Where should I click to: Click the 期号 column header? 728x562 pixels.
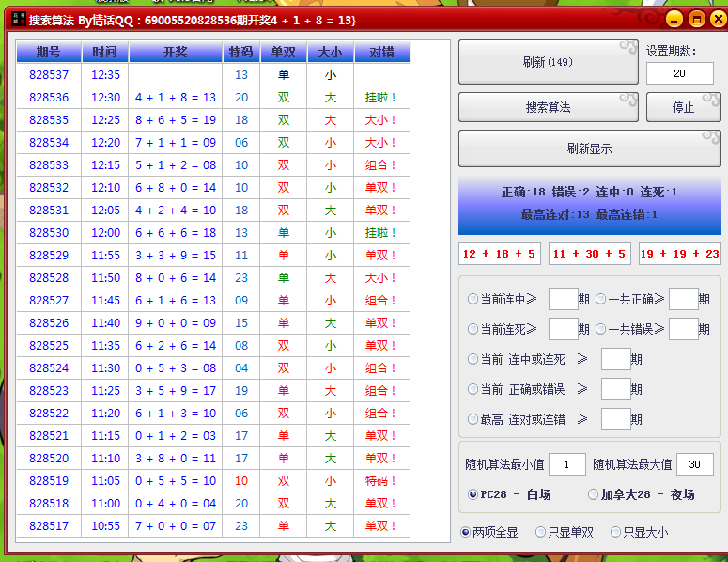[49, 53]
